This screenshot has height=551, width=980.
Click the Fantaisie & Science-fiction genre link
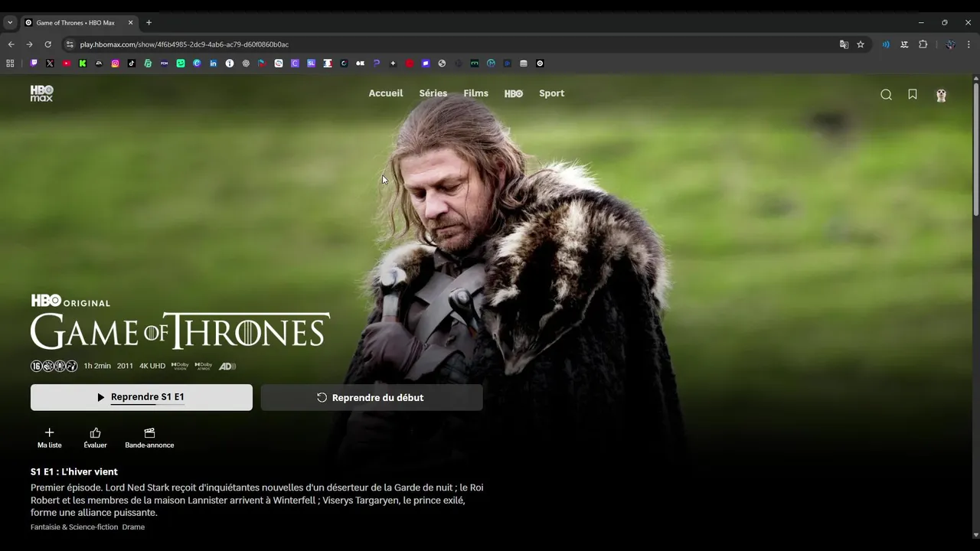tap(74, 527)
